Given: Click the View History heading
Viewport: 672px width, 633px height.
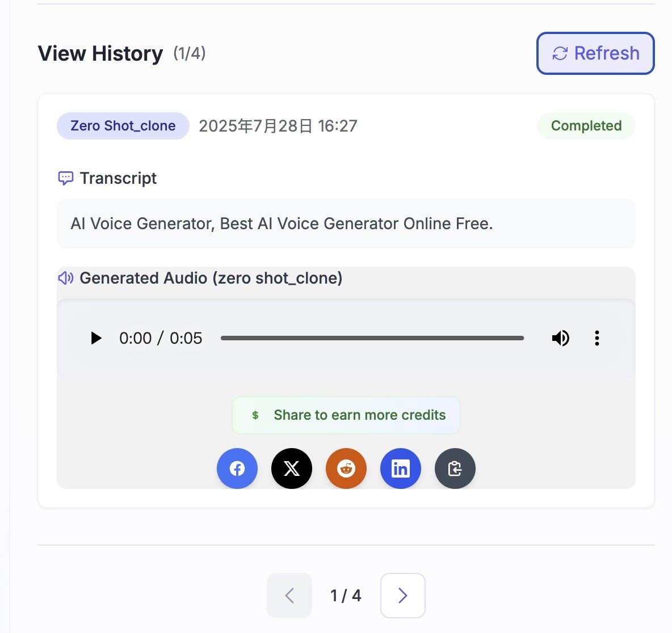Looking at the screenshot, I should 100,53.
